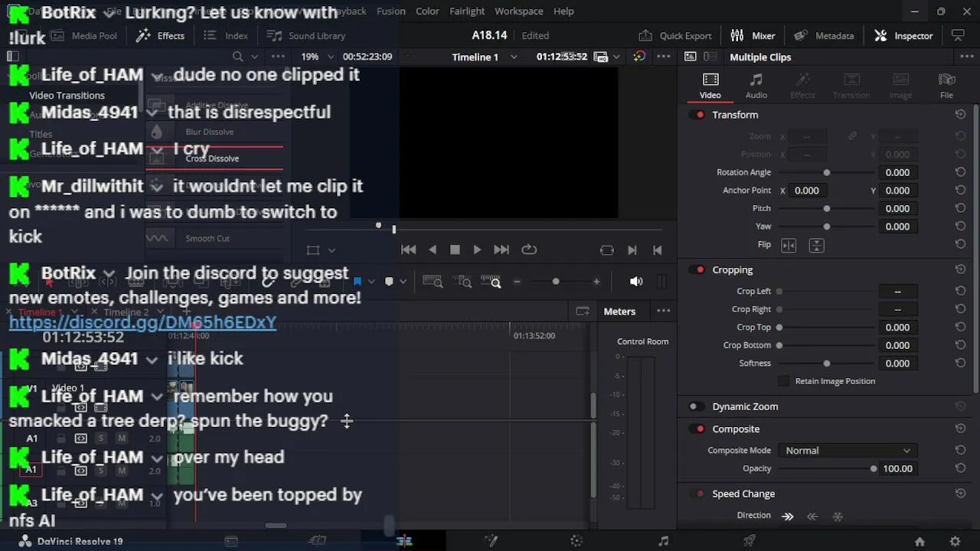980x551 pixels.
Task: Open the Timeline 1 name dropdown
Action: click(x=514, y=57)
